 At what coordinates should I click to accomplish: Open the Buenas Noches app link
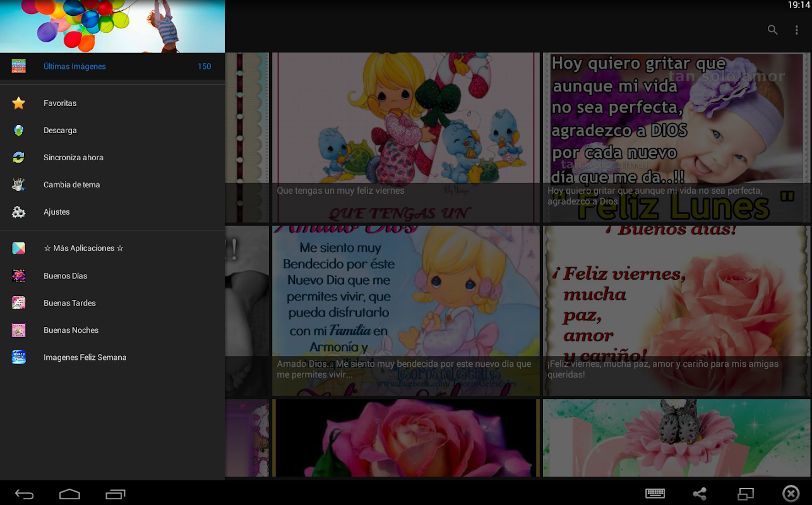(112, 330)
